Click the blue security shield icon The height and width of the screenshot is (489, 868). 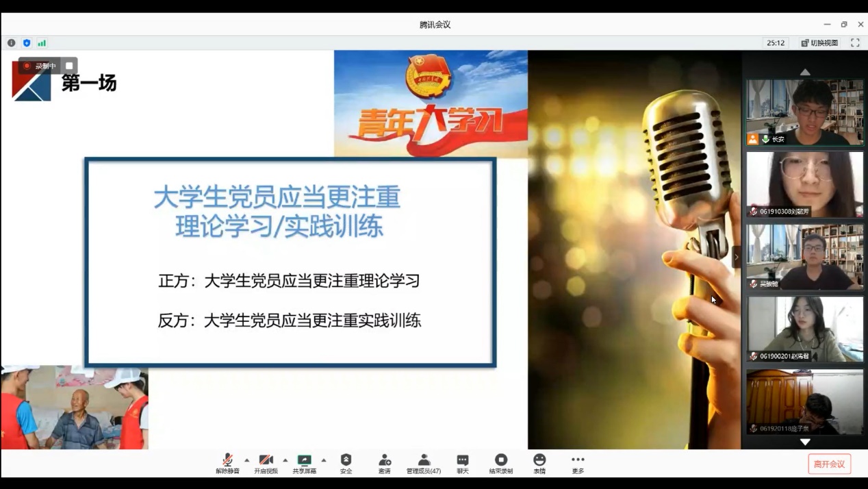(x=27, y=42)
